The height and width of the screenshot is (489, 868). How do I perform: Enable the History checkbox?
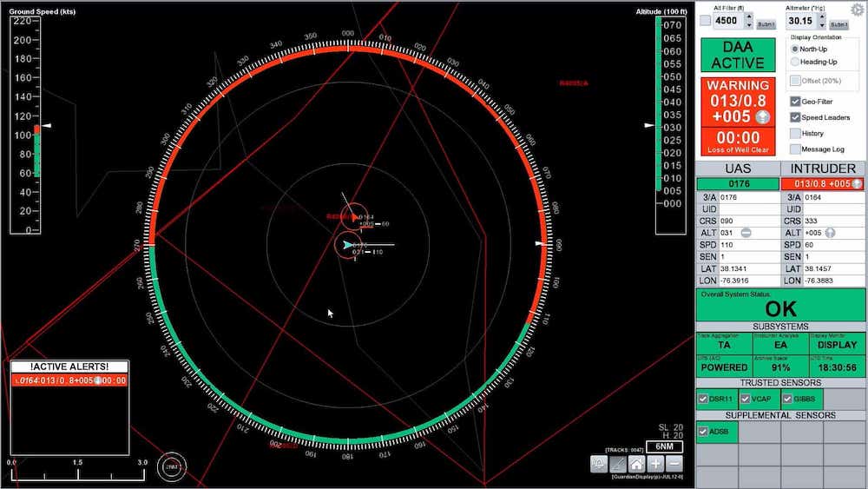(795, 134)
